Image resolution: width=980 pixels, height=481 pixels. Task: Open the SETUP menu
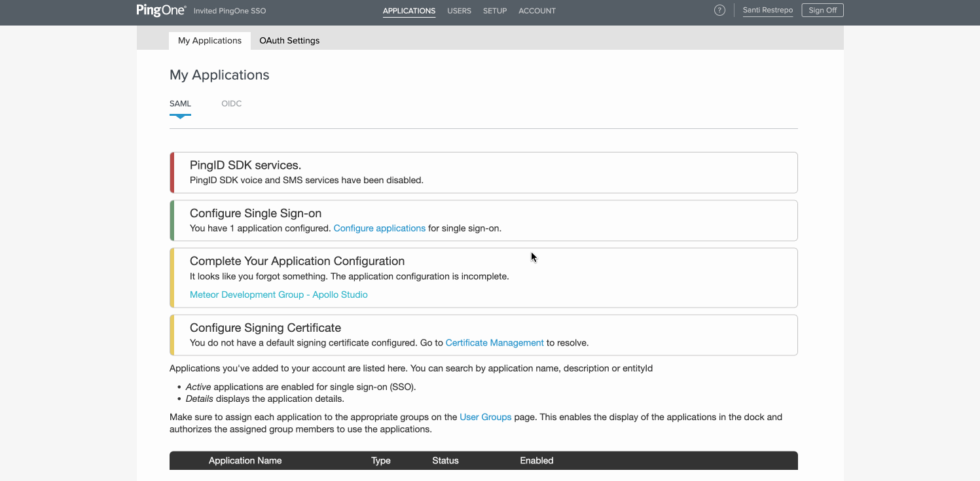click(x=494, y=10)
